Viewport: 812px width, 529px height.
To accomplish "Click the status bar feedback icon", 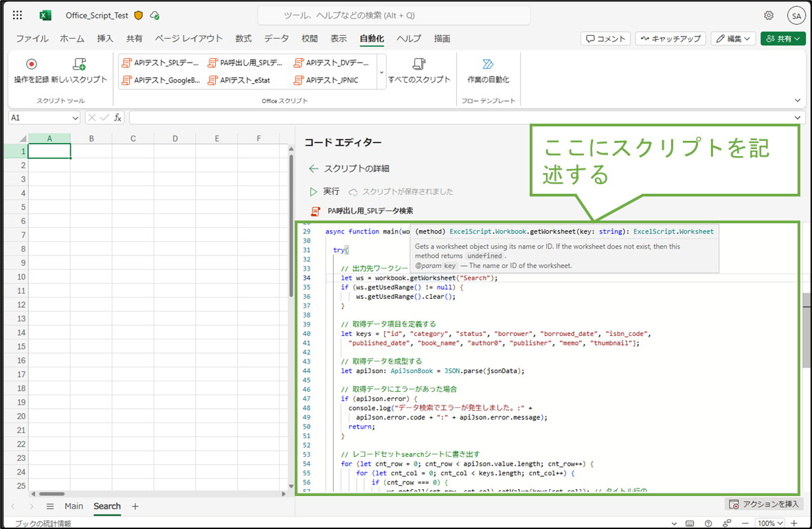I will tap(727, 524).
